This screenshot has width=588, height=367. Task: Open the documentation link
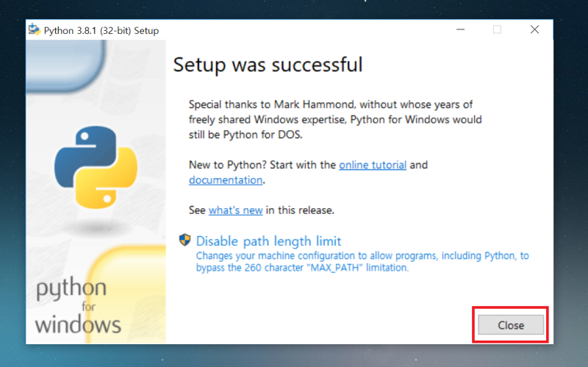pos(226,180)
